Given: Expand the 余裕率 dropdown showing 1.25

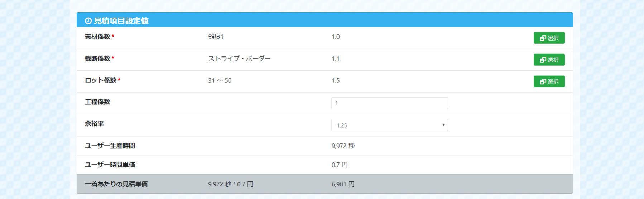Looking at the screenshot, I should click(389, 125).
